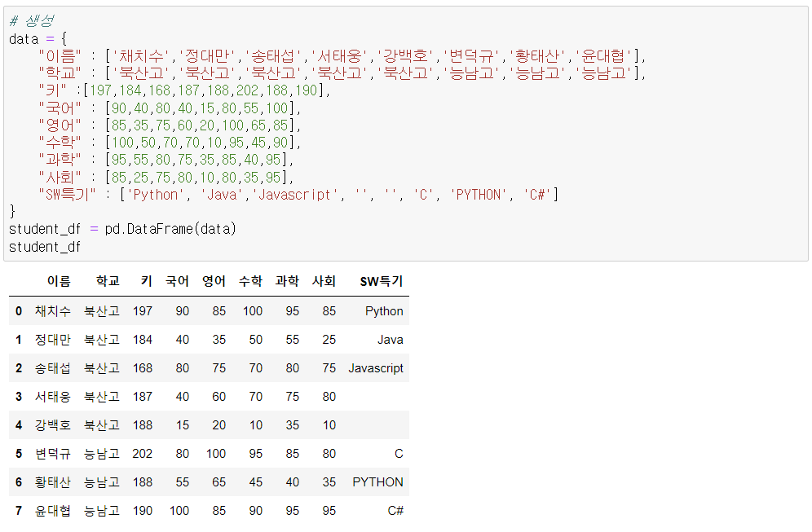Click height value 168 for 송태섭
Image resolution: width=812 pixels, height=532 pixels.
click(143, 368)
